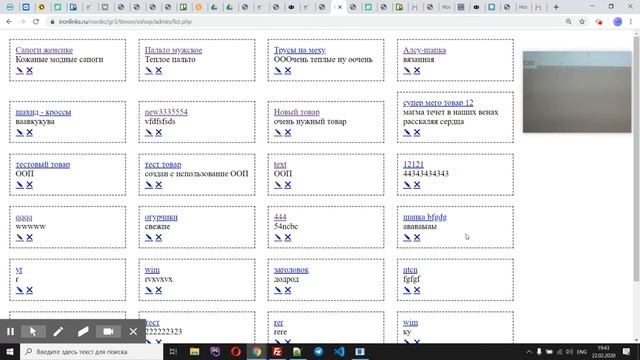Delete the yt product
Image resolution: width=640 pixels, height=360 pixels.
coord(29,290)
